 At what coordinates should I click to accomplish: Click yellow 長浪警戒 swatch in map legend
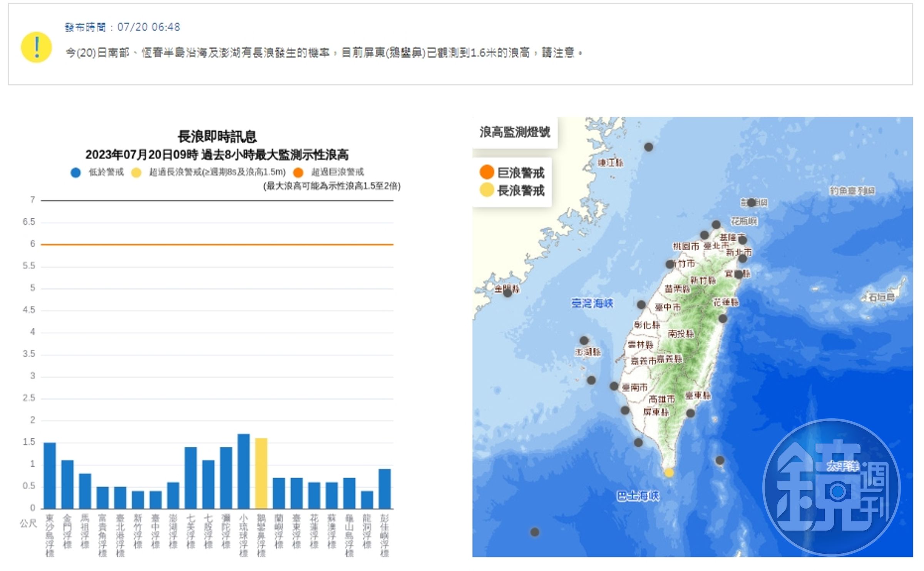coord(487,190)
